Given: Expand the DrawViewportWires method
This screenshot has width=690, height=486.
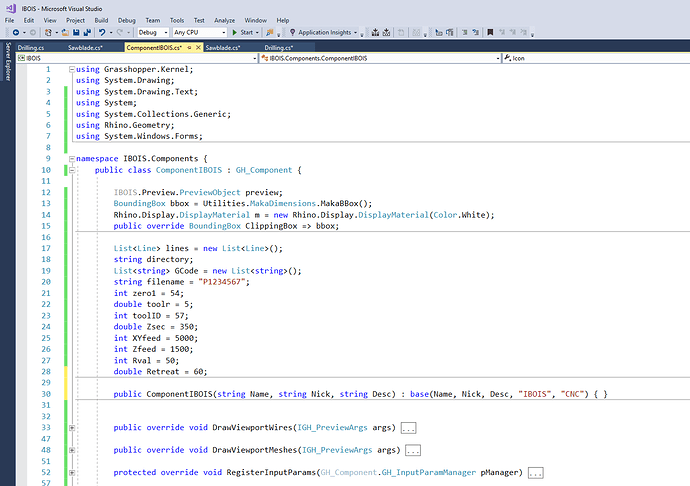Looking at the screenshot, I should (x=71, y=428).
